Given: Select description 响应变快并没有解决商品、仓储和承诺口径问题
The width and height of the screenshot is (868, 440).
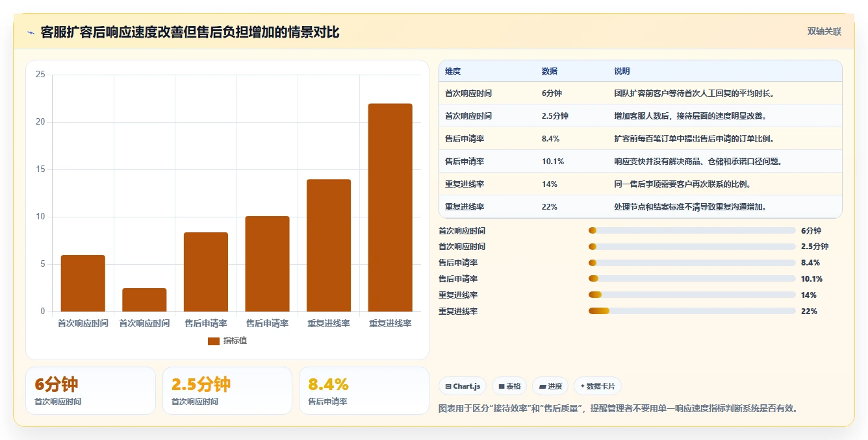Looking at the screenshot, I should tap(698, 162).
